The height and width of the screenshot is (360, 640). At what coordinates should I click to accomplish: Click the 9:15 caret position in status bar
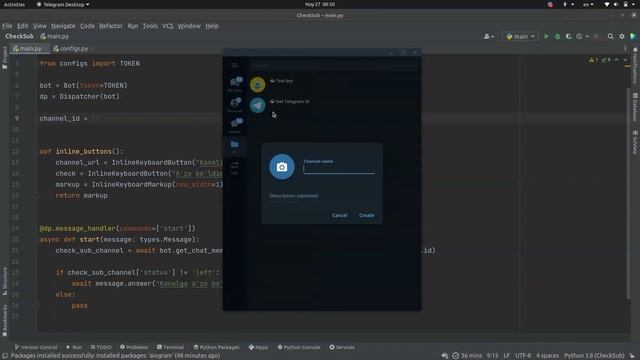tap(492, 356)
